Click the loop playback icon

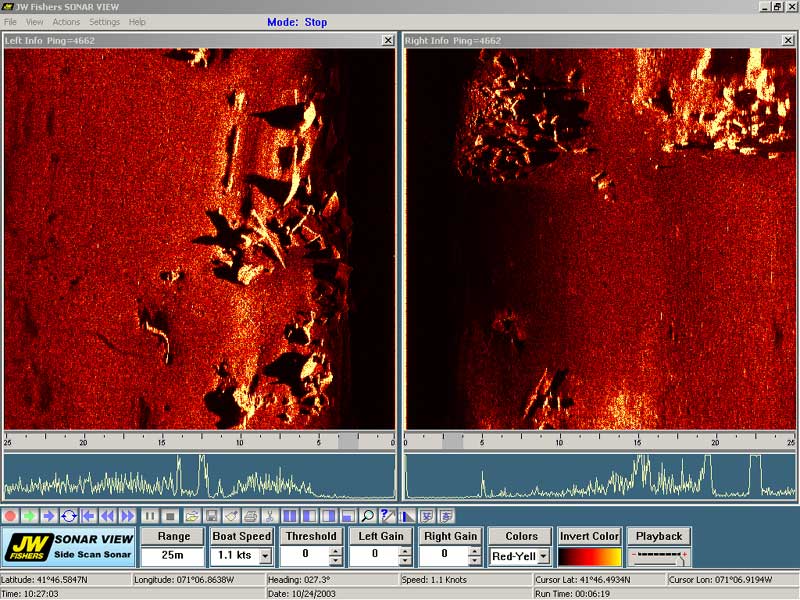click(69, 516)
